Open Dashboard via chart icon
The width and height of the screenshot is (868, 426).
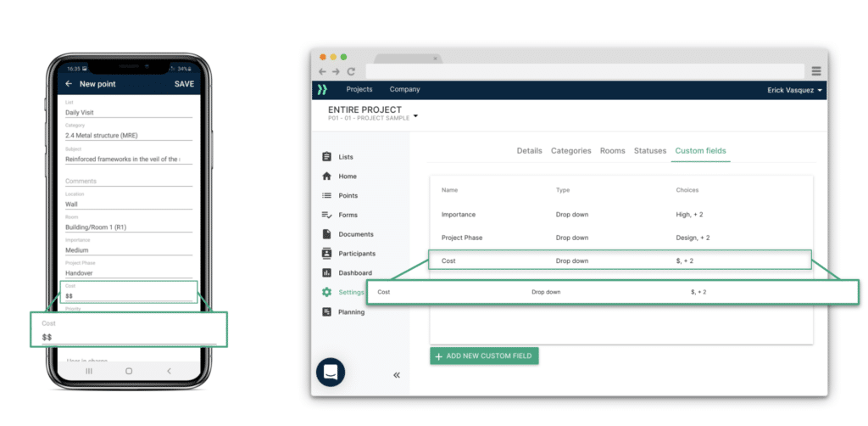click(x=326, y=273)
